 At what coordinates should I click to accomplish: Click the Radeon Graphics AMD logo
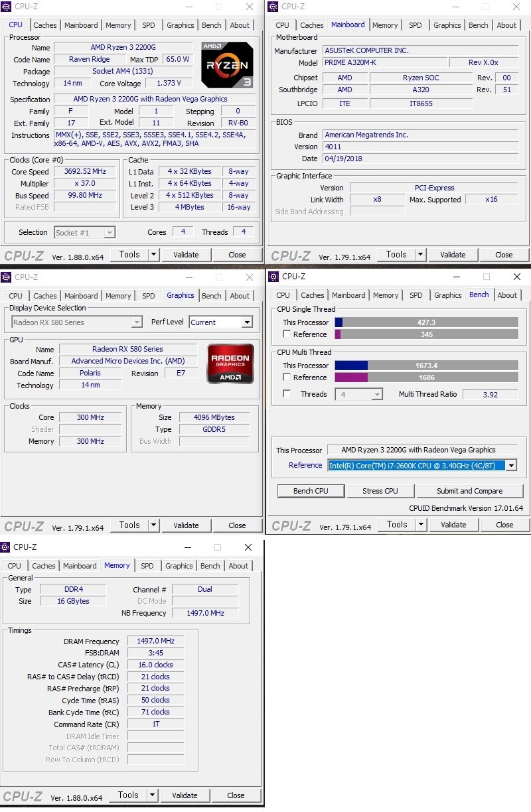point(230,364)
